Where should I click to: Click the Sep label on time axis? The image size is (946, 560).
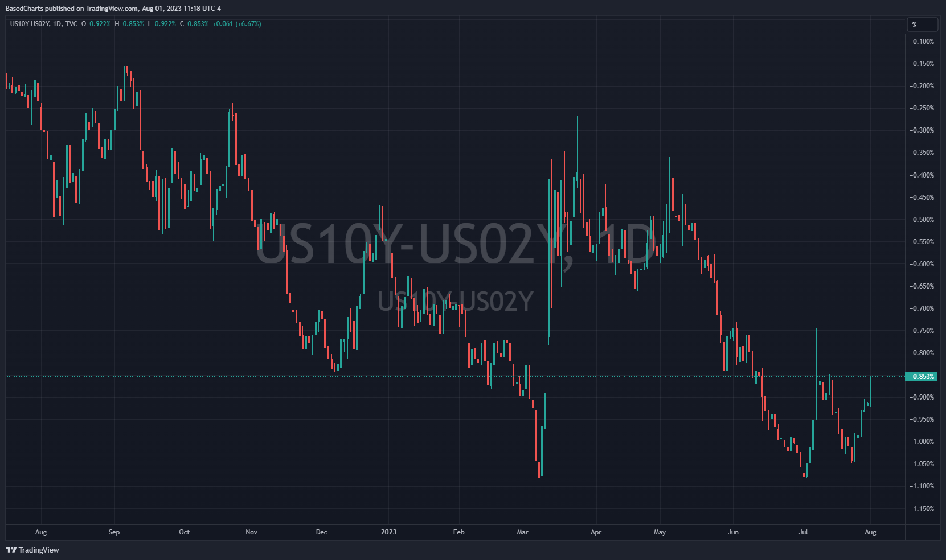(114, 532)
